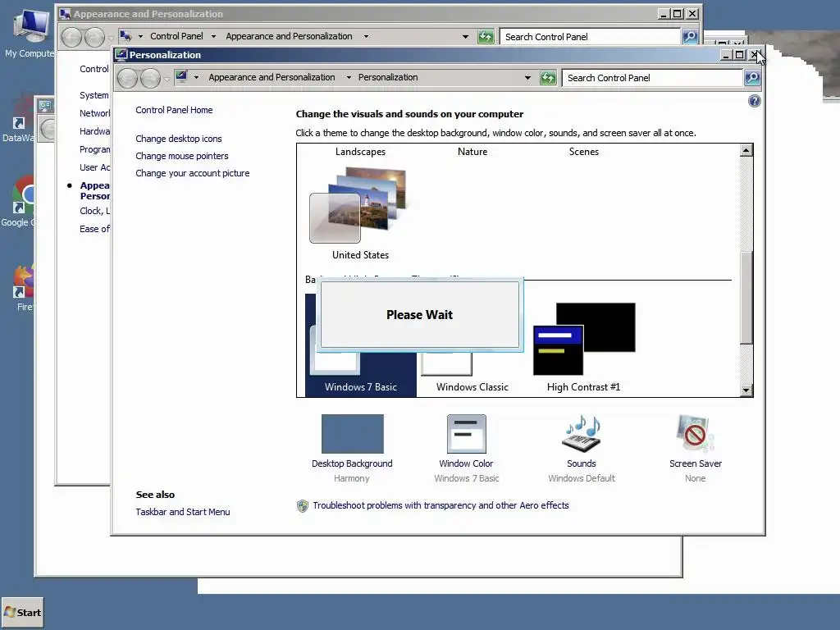Open Change mouse pointers link
Screen dimensions: 840x630
point(181,156)
